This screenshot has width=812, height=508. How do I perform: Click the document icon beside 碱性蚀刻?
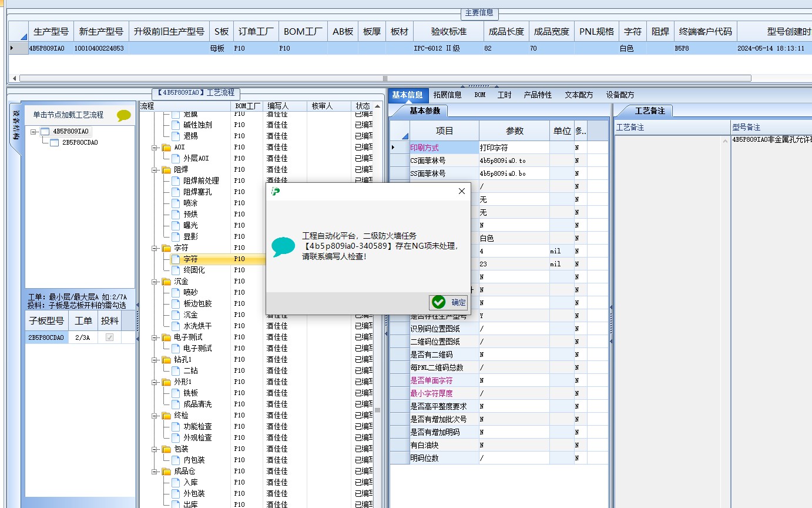[176, 125]
